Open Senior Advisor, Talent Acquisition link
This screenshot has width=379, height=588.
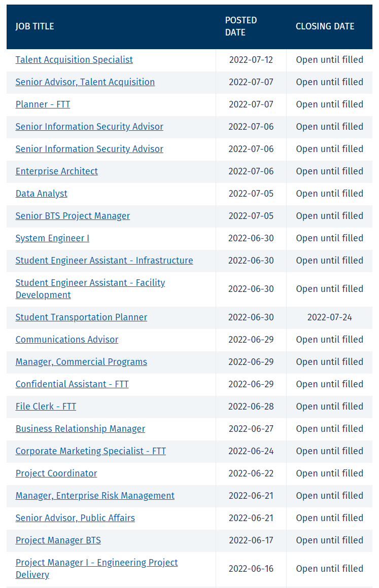point(85,82)
